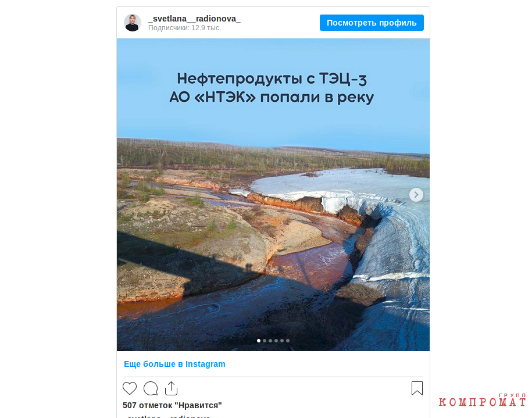Screen dimensions: 532x418
Task: Open comments via speech bubble icon
Action: tap(151, 388)
